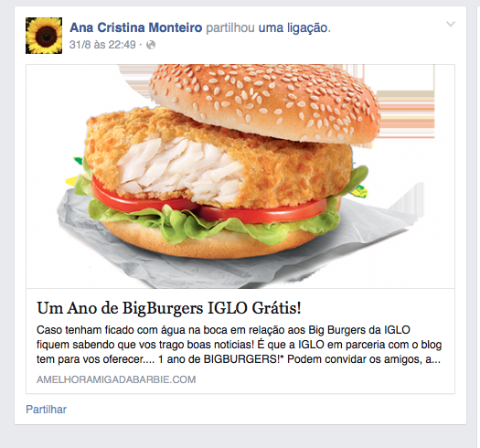Click the AMELHORAMIGADABARBIE.COM domain text

(116, 379)
